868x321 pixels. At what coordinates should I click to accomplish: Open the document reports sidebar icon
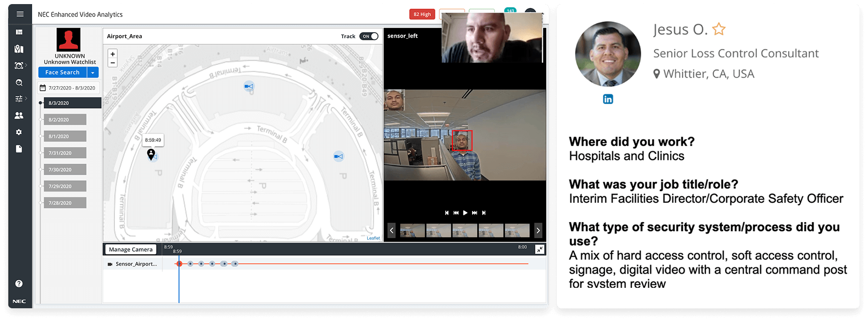tap(19, 149)
